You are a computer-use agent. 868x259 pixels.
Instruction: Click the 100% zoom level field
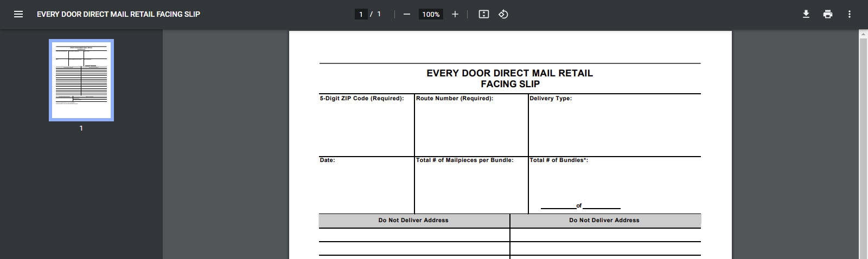click(x=431, y=14)
